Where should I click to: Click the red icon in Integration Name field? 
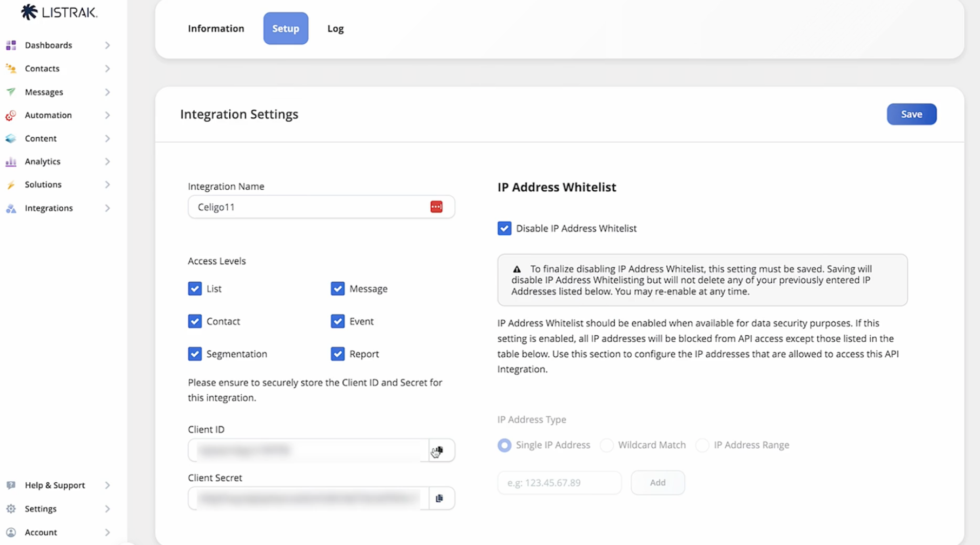(x=436, y=207)
